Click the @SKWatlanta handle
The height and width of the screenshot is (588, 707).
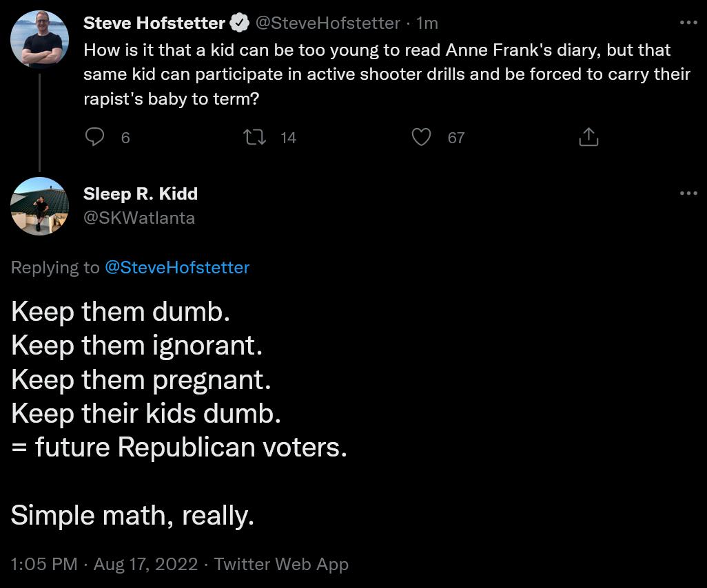[x=139, y=218]
